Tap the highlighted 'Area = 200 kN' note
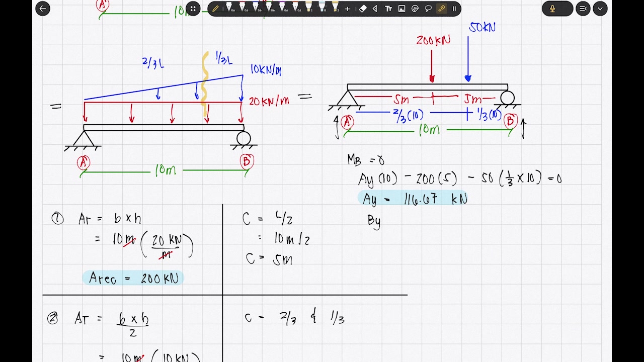644x362 pixels. (133, 278)
